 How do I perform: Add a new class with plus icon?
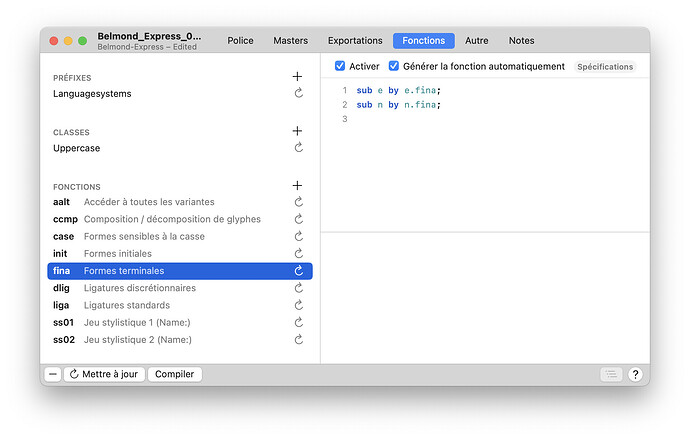(297, 131)
